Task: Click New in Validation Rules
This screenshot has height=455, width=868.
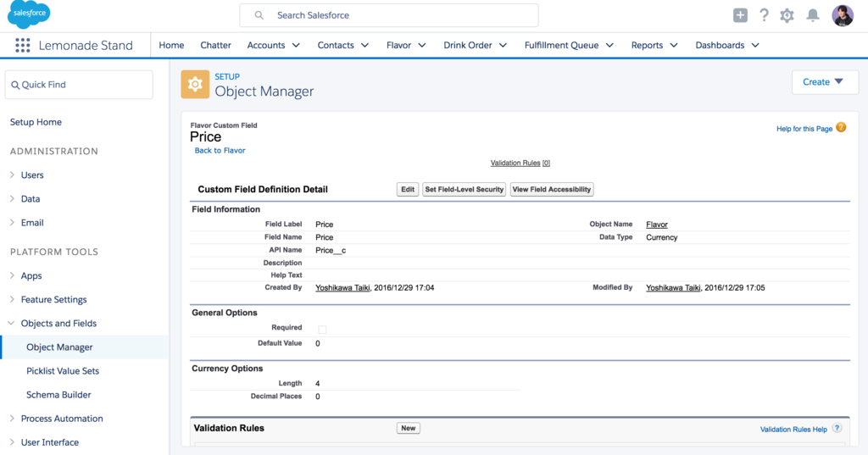Action: pos(409,428)
